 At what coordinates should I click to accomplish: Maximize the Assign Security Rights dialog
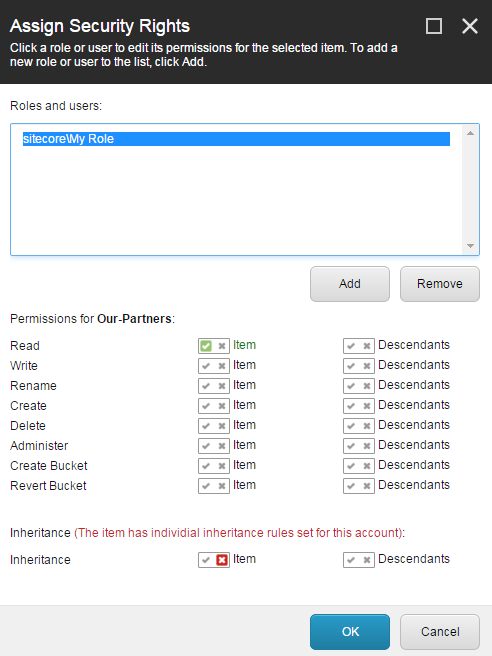[434, 26]
